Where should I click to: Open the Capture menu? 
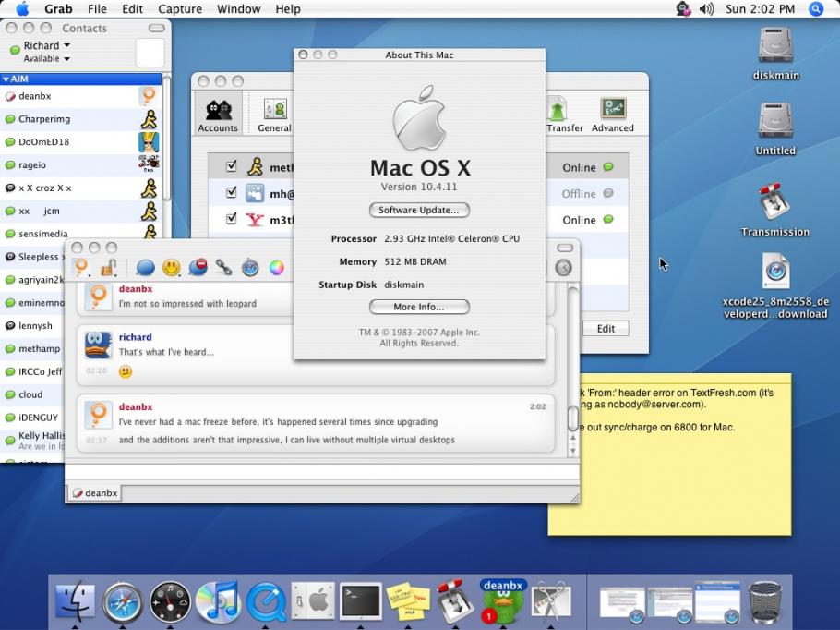click(x=179, y=9)
